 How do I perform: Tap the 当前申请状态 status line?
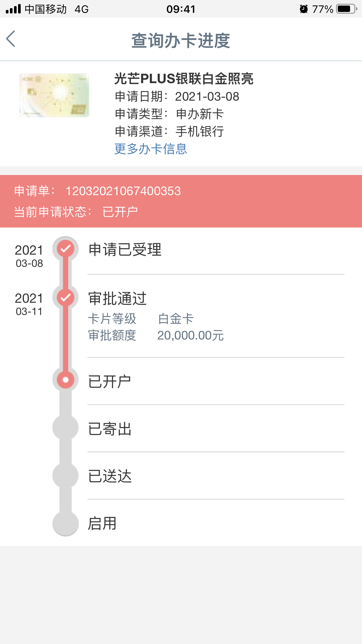[x=76, y=212]
